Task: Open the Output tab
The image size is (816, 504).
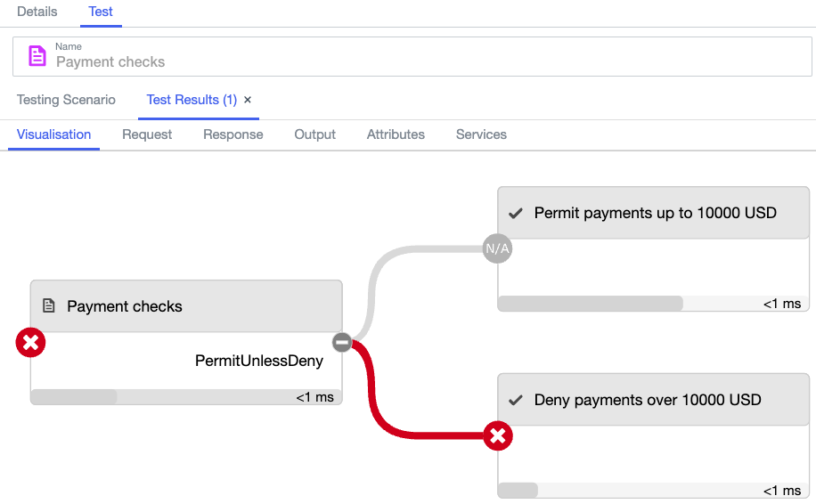Action: [314, 134]
